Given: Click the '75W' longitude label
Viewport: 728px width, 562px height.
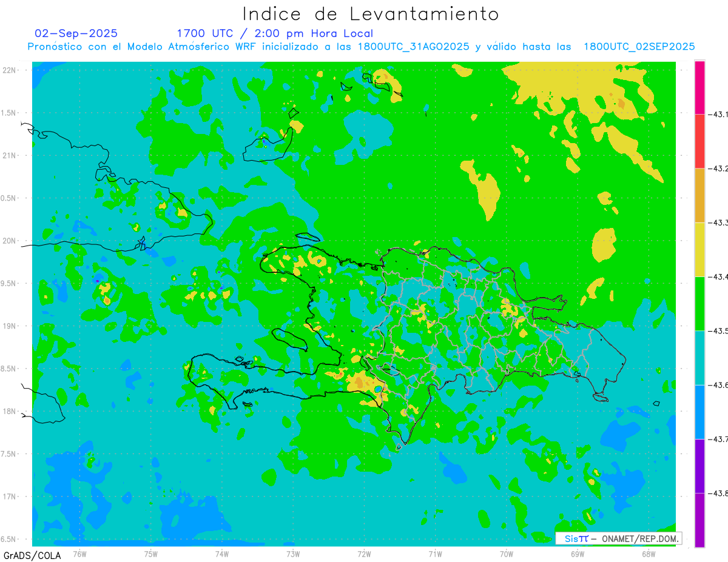Looking at the screenshot, I should (x=150, y=554).
